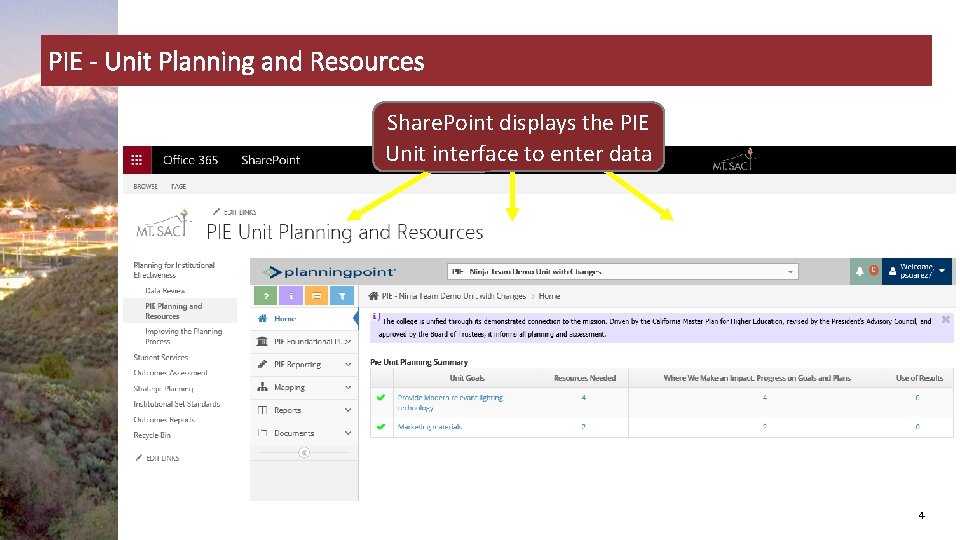Screen dimensions: 960x540
Task: Open Provide Modern relevant lighting goal link
Action: tap(450, 402)
